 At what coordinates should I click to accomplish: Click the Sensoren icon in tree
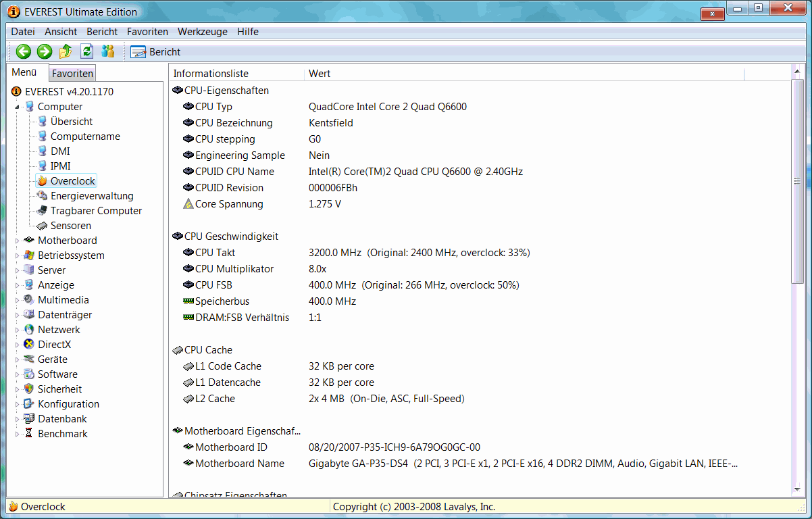(42, 225)
